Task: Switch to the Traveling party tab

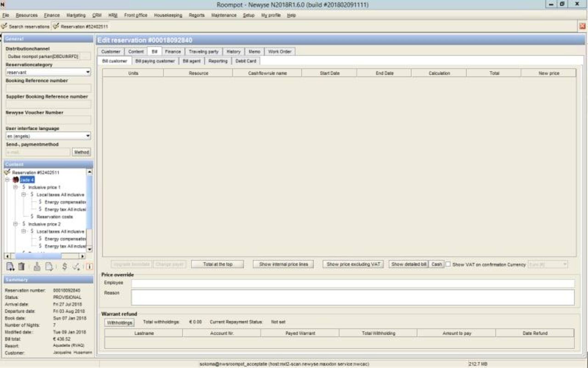Action: [x=204, y=52]
